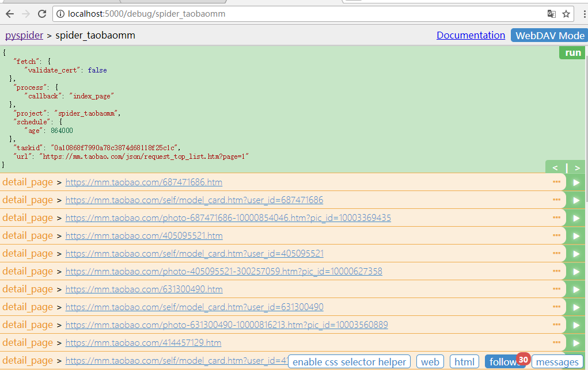The image size is (588, 370).
Task: Run the task for 687471686.htm
Action: (x=576, y=182)
